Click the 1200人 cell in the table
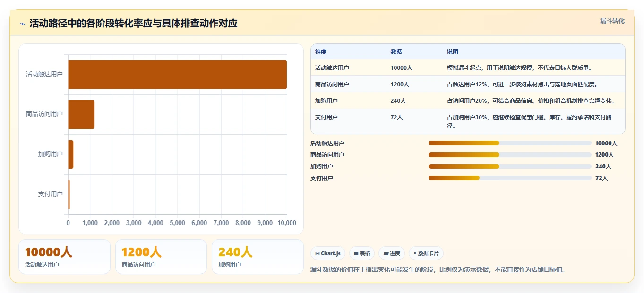This screenshot has width=644, height=293. coord(400,84)
